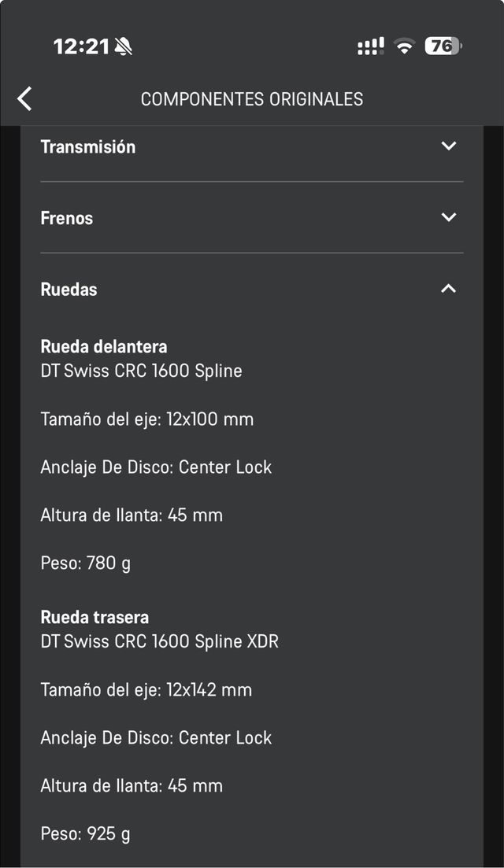The width and height of the screenshot is (504, 868).
Task: Tap the Peso: 780 g line
Action: (x=86, y=563)
